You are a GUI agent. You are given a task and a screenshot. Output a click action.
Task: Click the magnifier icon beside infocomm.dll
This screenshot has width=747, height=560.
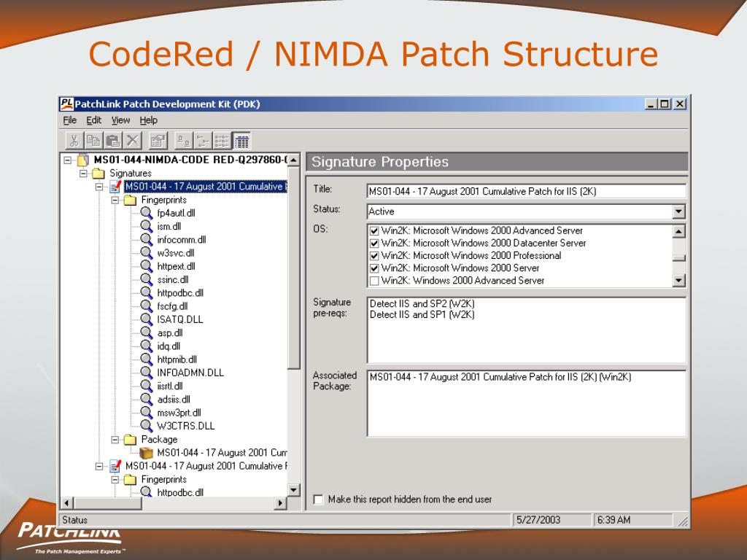tap(146, 239)
